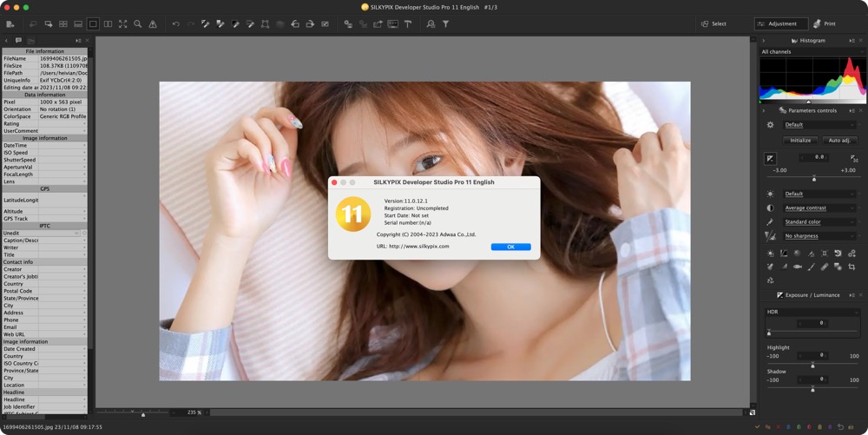
Task: Open the Print section
Action: click(x=825, y=23)
